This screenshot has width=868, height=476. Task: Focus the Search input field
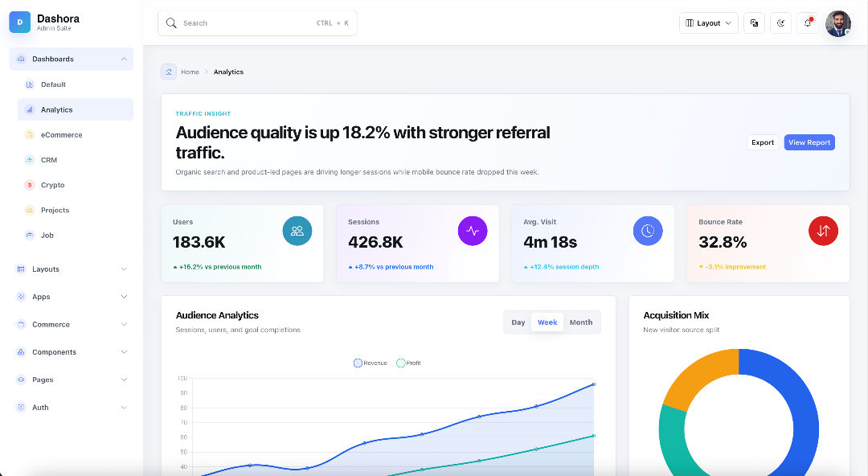[x=257, y=23]
